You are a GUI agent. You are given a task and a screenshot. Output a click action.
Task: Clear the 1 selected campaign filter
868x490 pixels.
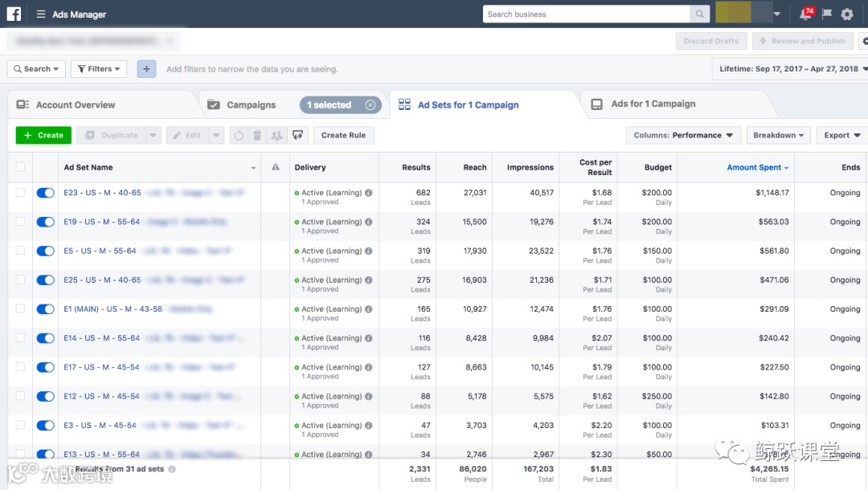[x=371, y=104]
